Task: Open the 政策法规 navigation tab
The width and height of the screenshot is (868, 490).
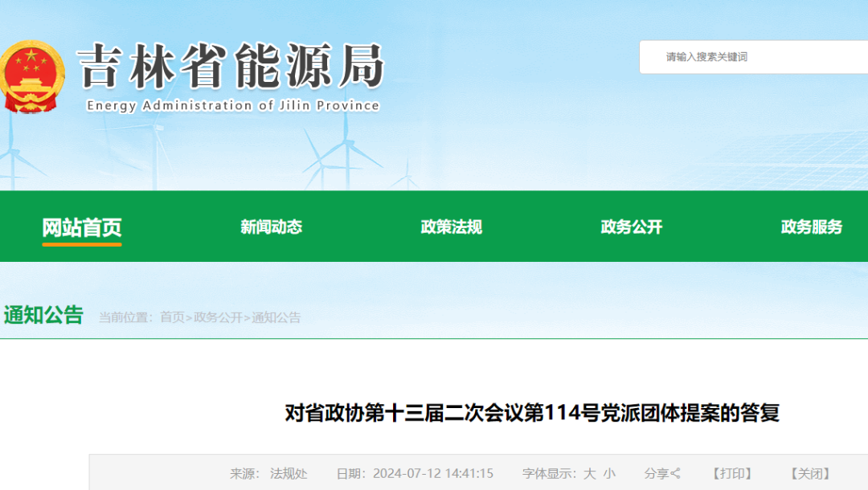Action: pos(452,227)
